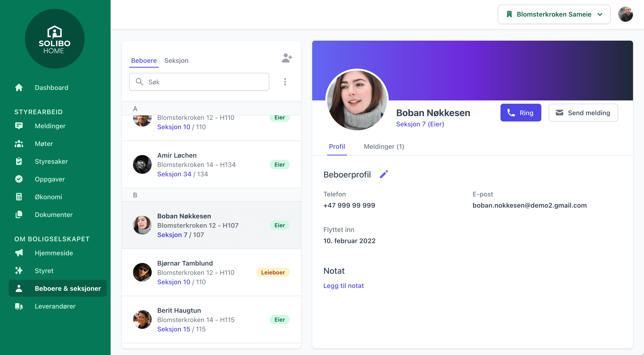The height and width of the screenshot is (355, 644).
Task: Click the Hjemmeside megaphone icon
Action: (19, 253)
